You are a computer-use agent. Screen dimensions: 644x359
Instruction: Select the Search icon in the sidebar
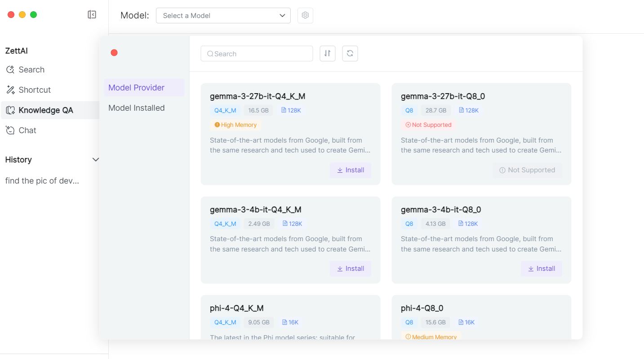(11, 69)
